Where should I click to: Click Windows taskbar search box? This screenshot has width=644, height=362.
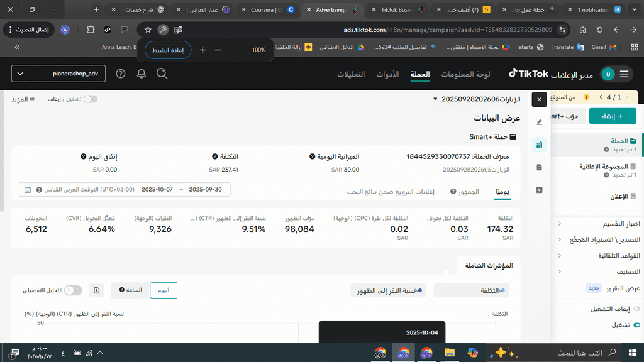point(553,353)
